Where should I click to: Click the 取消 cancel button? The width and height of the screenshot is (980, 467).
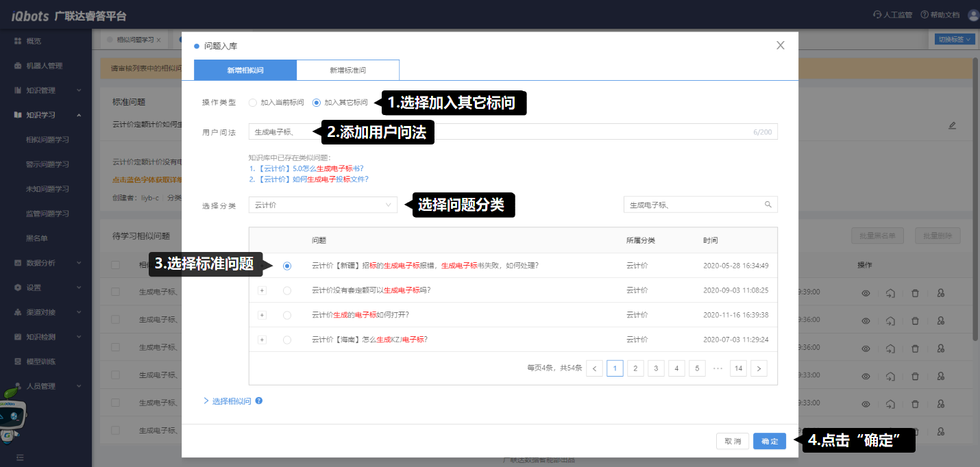click(733, 442)
